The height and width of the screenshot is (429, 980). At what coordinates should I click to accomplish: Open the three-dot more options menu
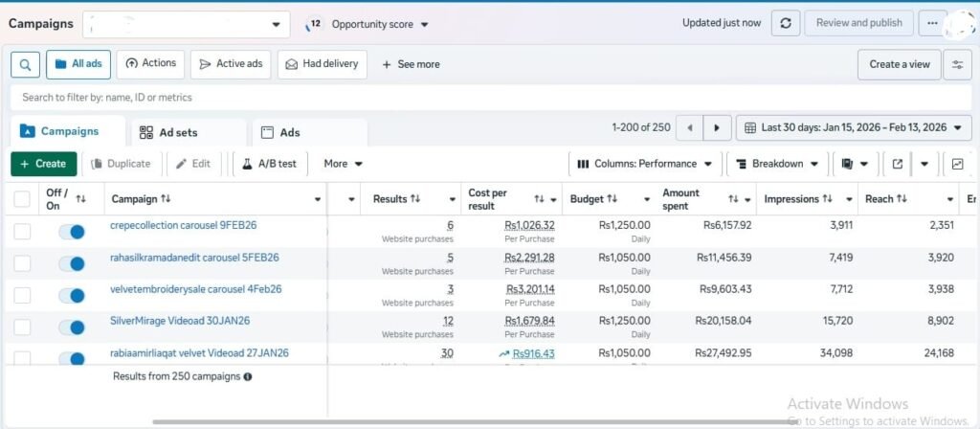(x=931, y=23)
